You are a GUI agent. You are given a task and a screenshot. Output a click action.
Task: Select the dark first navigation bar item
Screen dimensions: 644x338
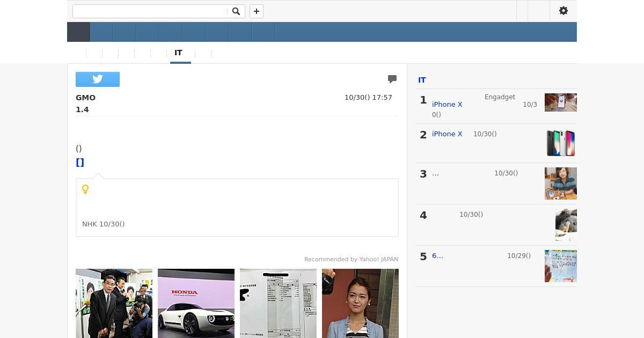click(78, 32)
